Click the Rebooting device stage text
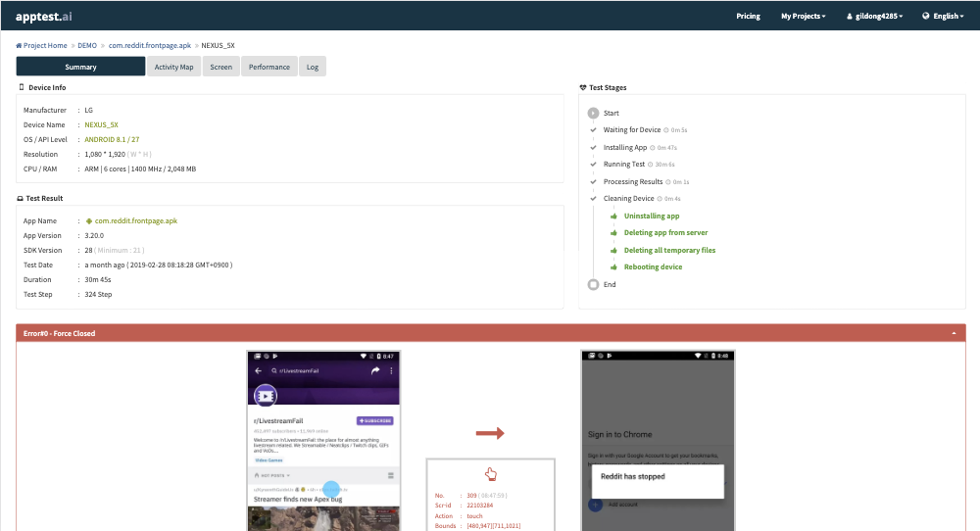The height and width of the screenshot is (531, 980). point(653,267)
